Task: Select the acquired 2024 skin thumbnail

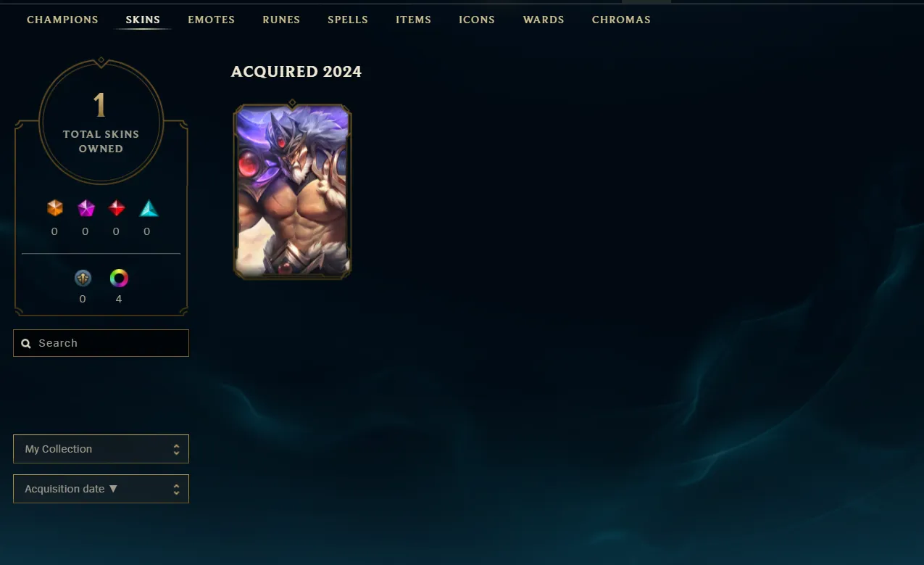Action: (292, 191)
